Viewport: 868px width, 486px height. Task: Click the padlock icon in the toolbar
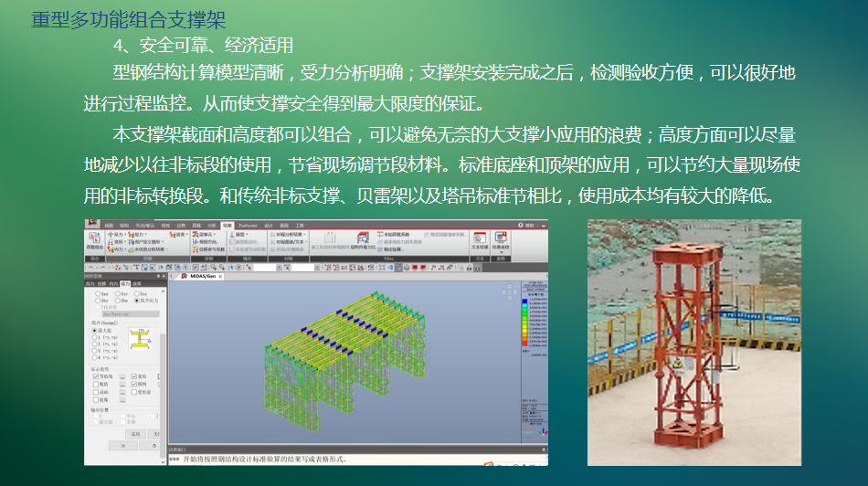click(469, 268)
